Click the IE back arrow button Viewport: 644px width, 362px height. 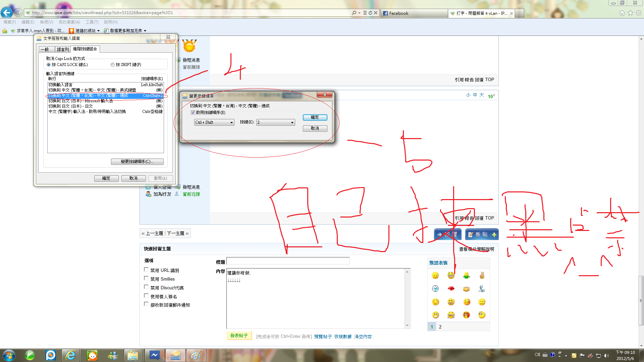[7, 13]
